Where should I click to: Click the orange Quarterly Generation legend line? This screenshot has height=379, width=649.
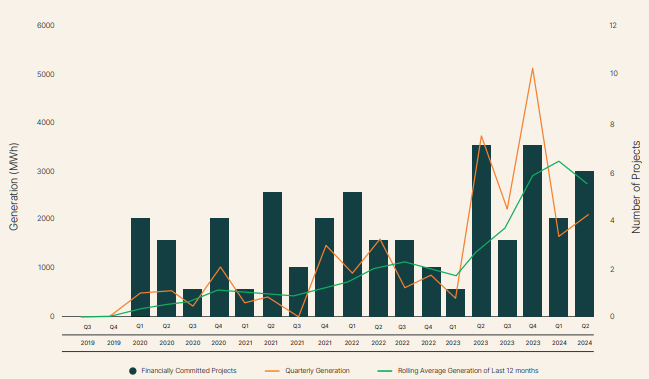pyautogui.click(x=272, y=371)
